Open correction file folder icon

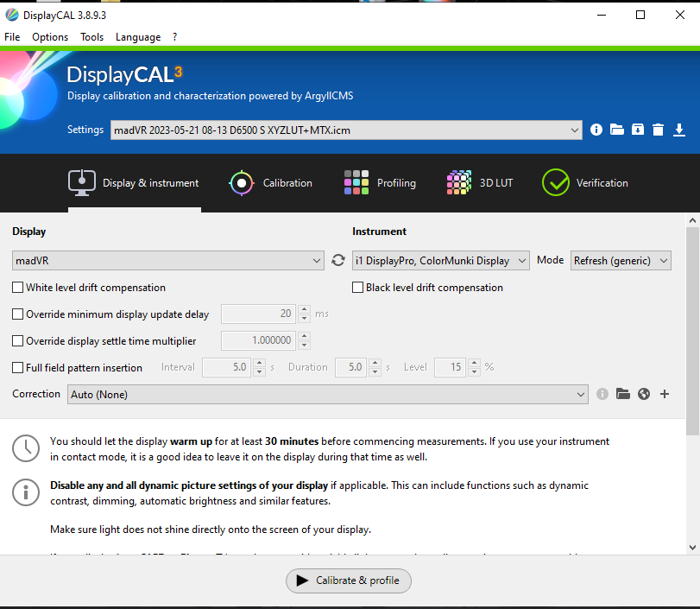[623, 394]
